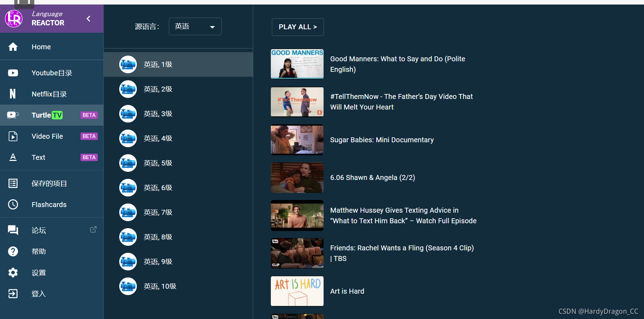Select the Turtle TV sidebar icon

click(x=13, y=115)
